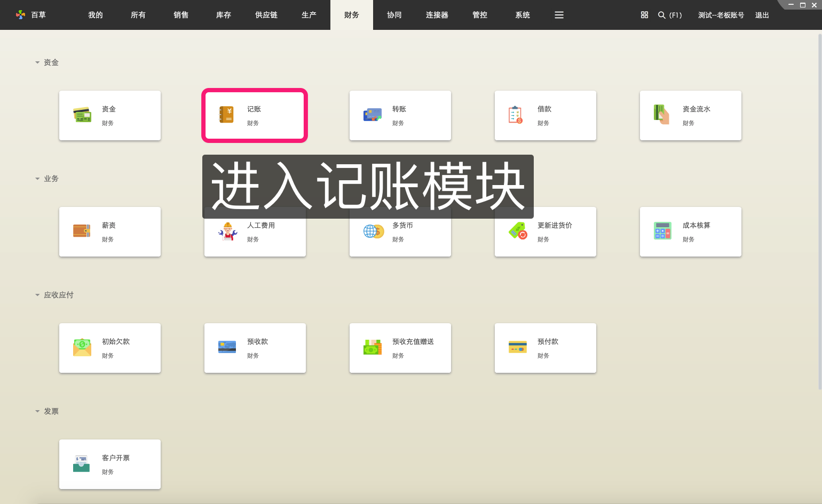Open the 资金 module card icon
The width and height of the screenshot is (822, 504).
(x=82, y=115)
